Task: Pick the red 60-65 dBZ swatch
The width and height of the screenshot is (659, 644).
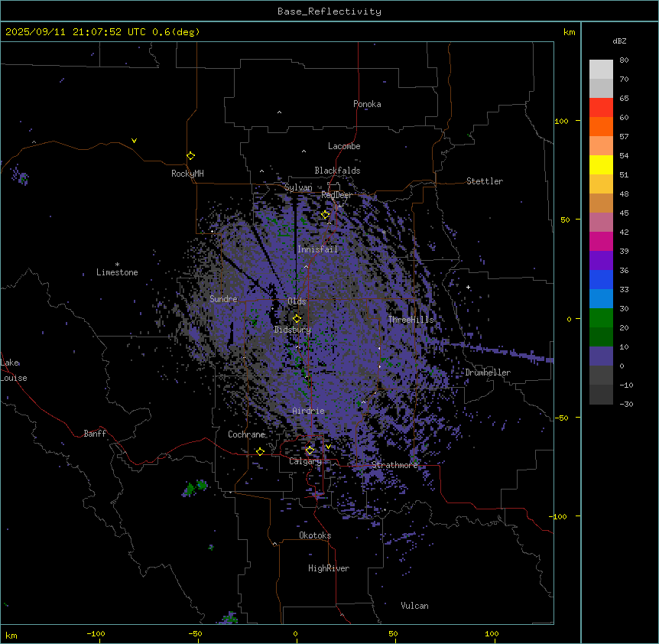Action: (x=601, y=108)
